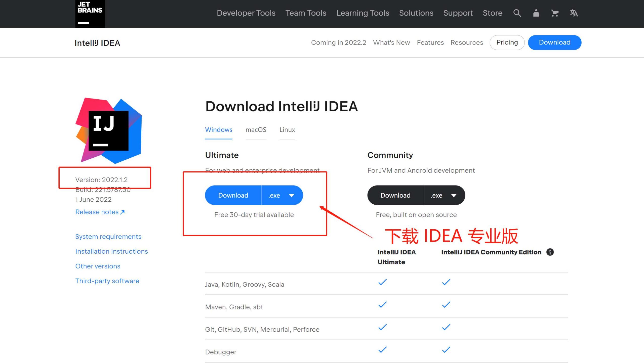Click the black Community Download button

[x=395, y=195]
